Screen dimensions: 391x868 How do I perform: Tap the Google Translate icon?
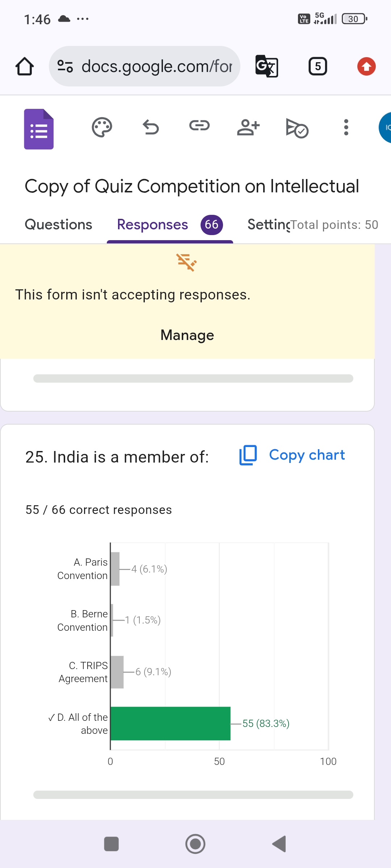267,66
